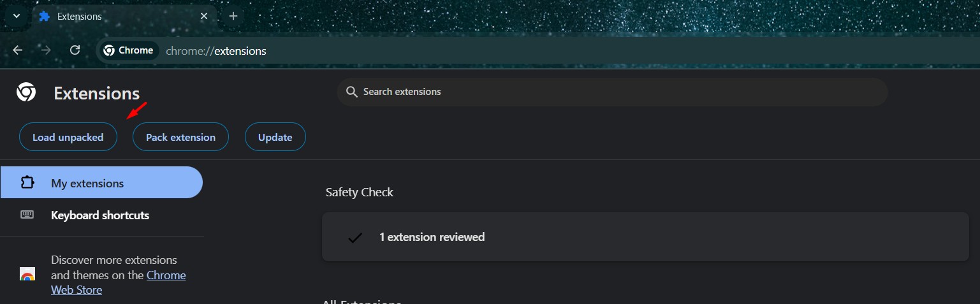
Task: Go back using the back arrow
Action: (17, 50)
